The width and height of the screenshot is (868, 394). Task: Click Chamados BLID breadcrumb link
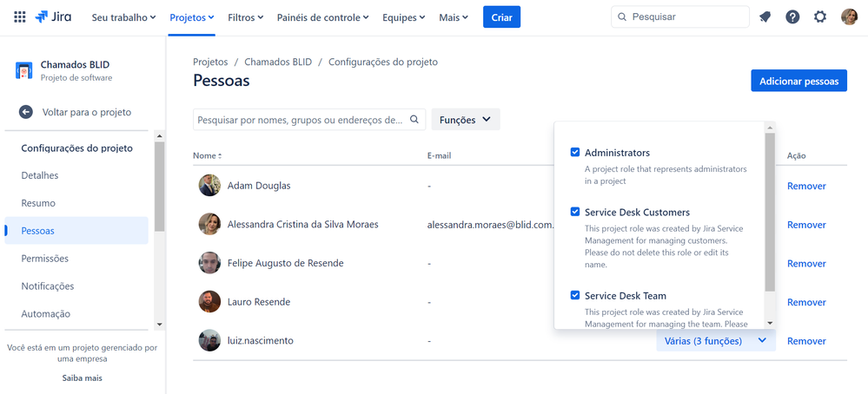(x=278, y=62)
